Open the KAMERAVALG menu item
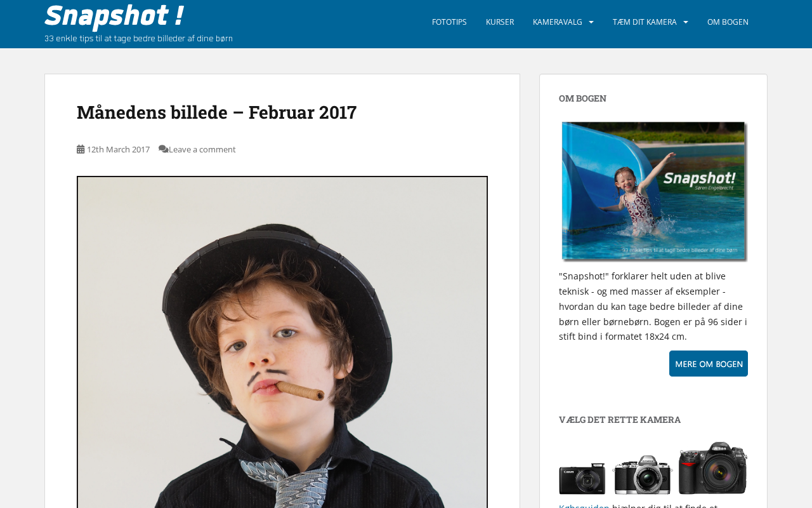 pyautogui.click(x=558, y=22)
